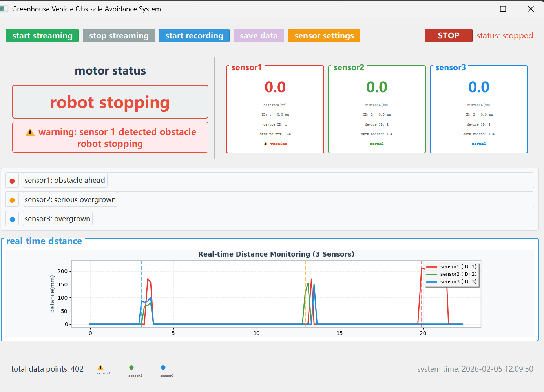The height and width of the screenshot is (392, 544).
Task: Click blue sensor3 indicator in footer
Action: tap(163, 368)
